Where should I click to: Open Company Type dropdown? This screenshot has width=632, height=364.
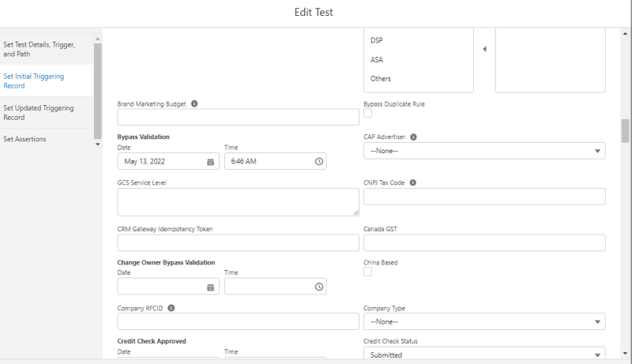click(483, 321)
